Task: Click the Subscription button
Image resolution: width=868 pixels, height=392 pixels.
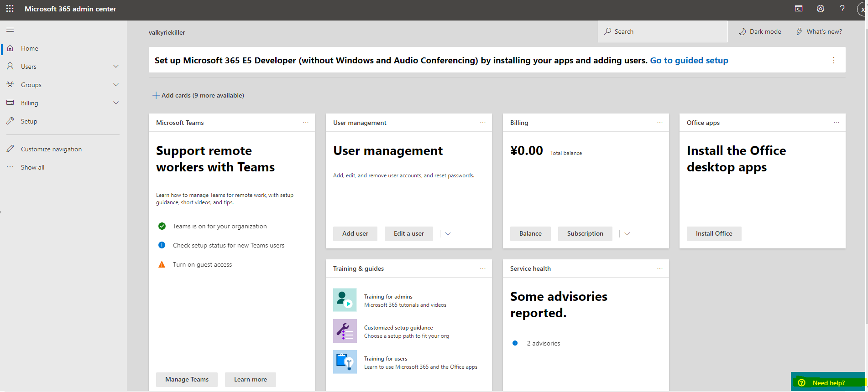Action: pos(585,234)
